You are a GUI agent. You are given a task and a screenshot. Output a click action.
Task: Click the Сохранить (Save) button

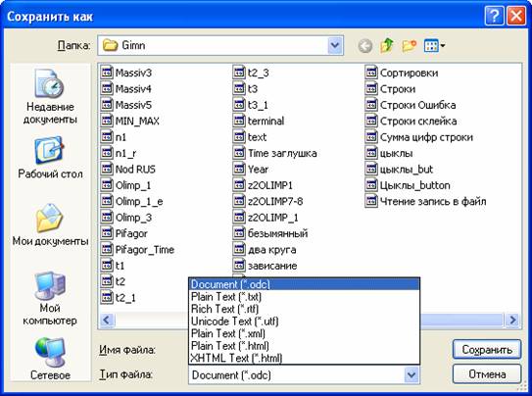click(487, 350)
